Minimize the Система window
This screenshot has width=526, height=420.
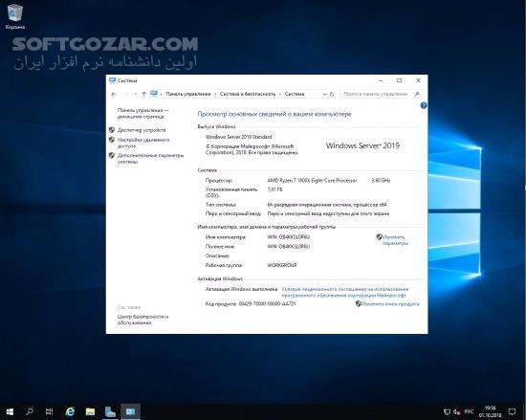coord(381,80)
